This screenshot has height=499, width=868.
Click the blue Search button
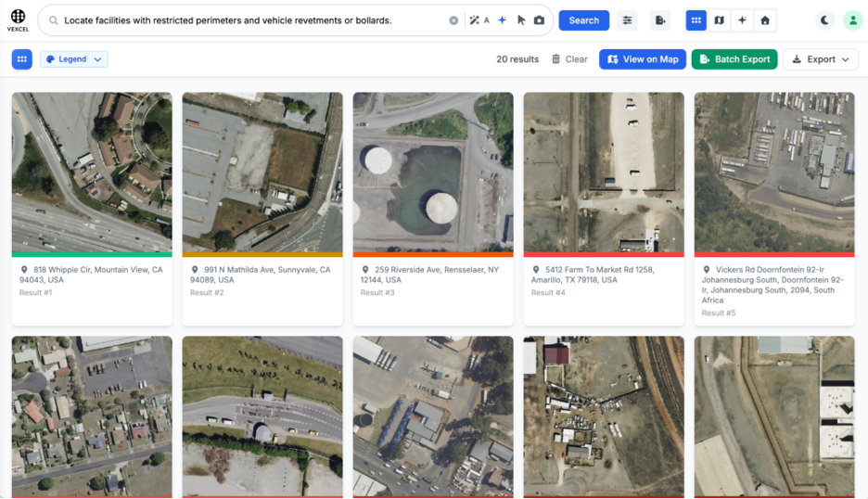(x=583, y=20)
